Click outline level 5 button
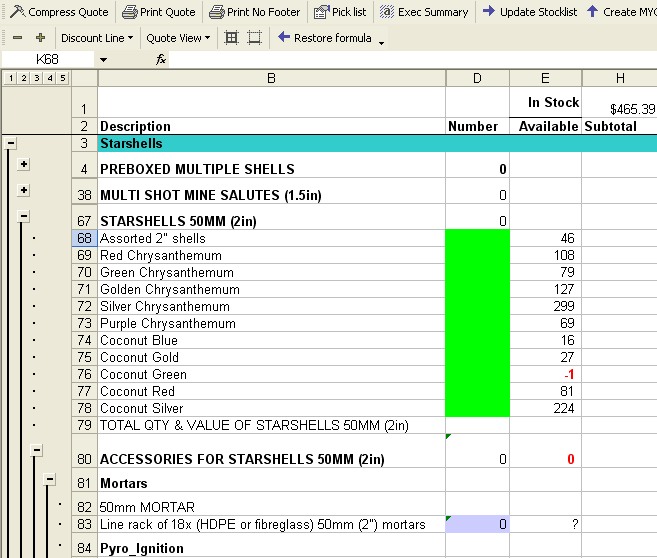Viewport: 657px width, 558px height. (62, 78)
